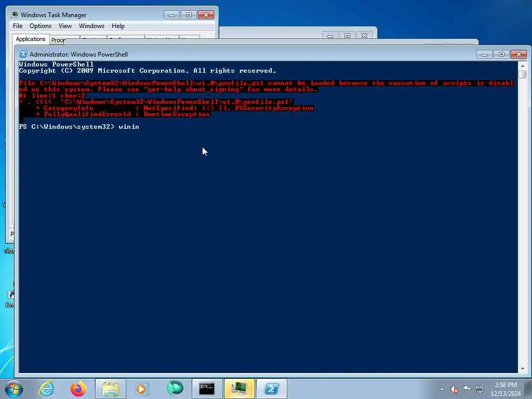Click the PowerShell scrollbar down arrow
The height and width of the screenshot is (399, 532).
click(x=523, y=368)
